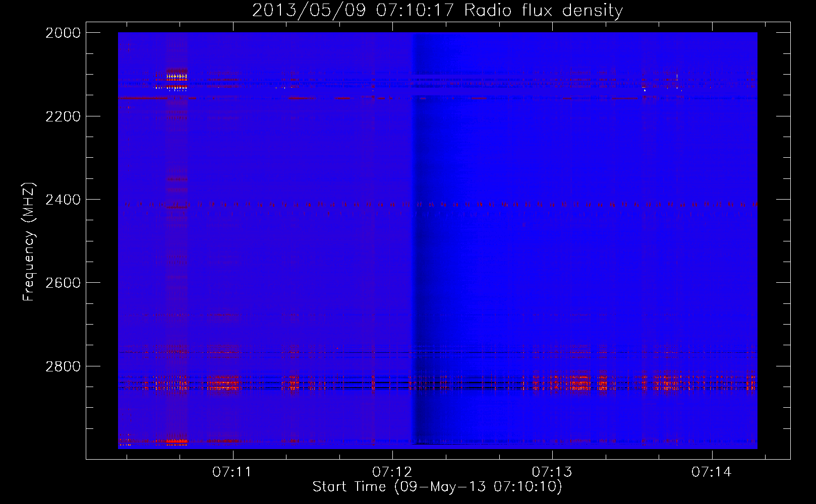Click the 2600 frequency tick label

[x=63, y=283]
